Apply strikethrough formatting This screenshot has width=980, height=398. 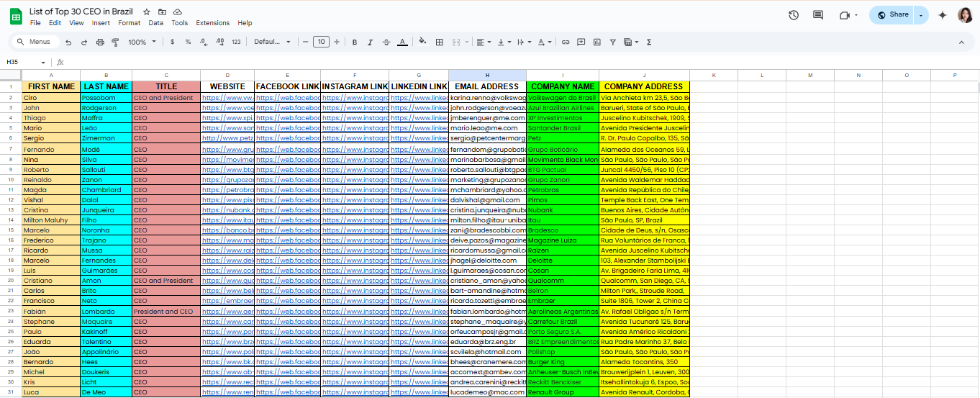[x=386, y=42]
